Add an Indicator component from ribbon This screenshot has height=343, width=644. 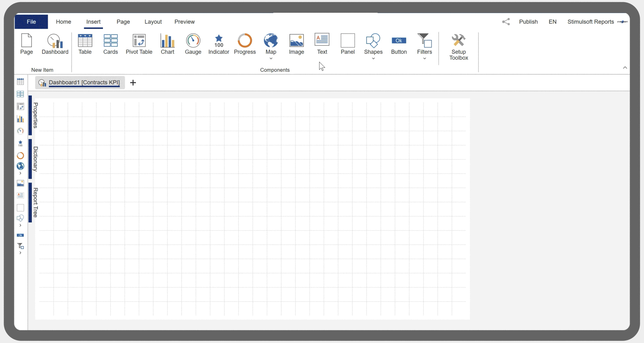coord(219,44)
